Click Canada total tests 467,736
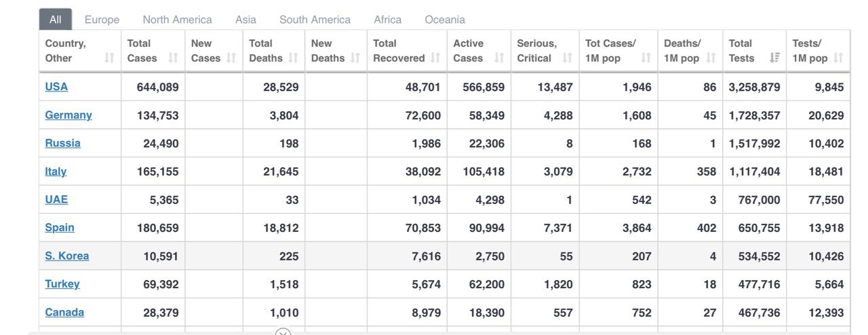Image resolution: width=868 pixels, height=335 pixels. [759, 313]
